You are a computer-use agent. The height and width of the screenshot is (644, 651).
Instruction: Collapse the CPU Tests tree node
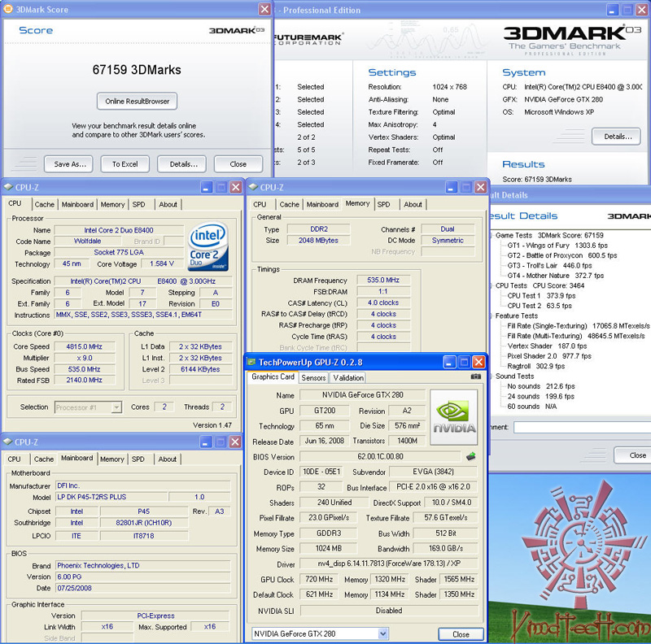[491, 285]
